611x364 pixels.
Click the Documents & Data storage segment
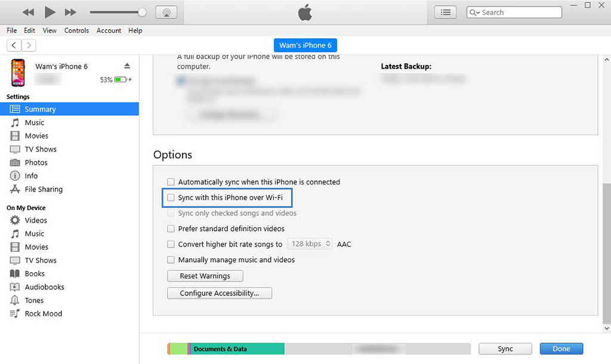237,349
